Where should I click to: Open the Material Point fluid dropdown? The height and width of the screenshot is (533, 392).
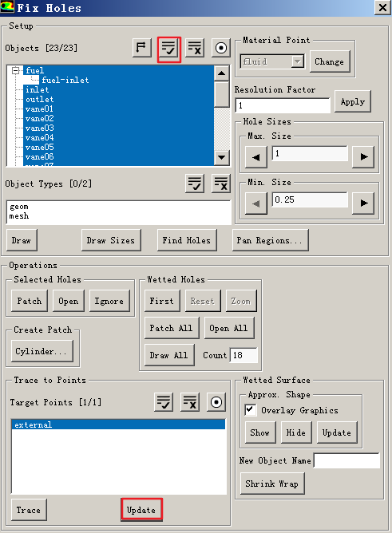coord(298,61)
